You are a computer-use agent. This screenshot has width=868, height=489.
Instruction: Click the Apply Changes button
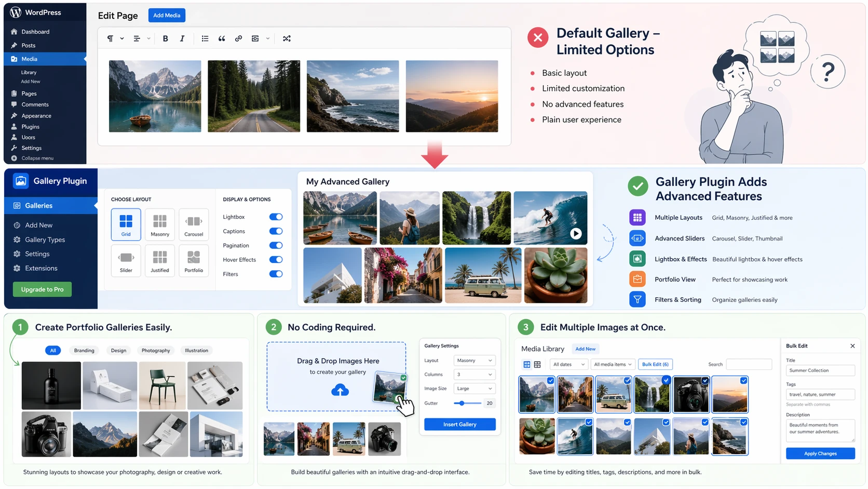click(x=820, y=454)
